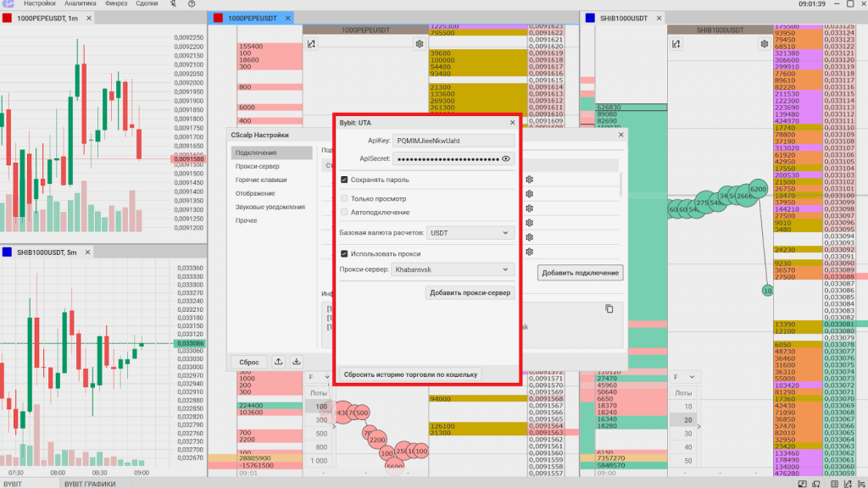The height and width of the screenshot is (488, 868).
Task: Toggle the 'Сохранять пароль' checkbox
Action: [x=344, y=180]
